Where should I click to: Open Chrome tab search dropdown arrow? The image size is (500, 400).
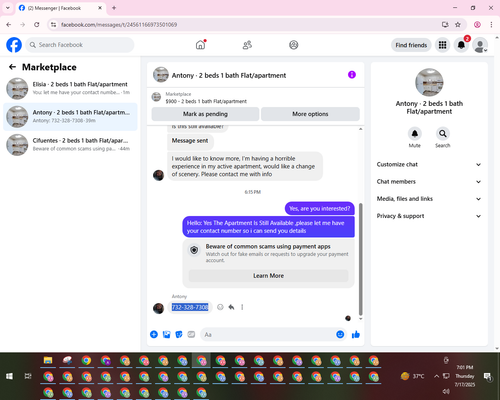[x=8, y=8]
